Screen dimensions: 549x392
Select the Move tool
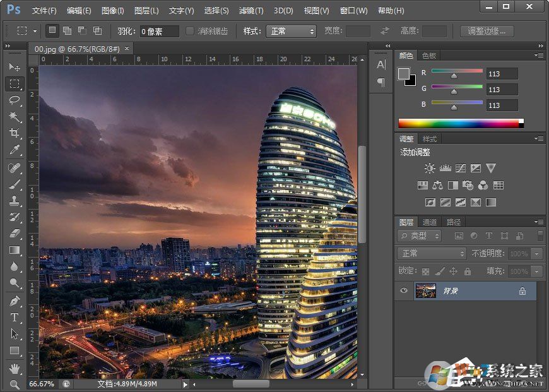click(15, 66)
